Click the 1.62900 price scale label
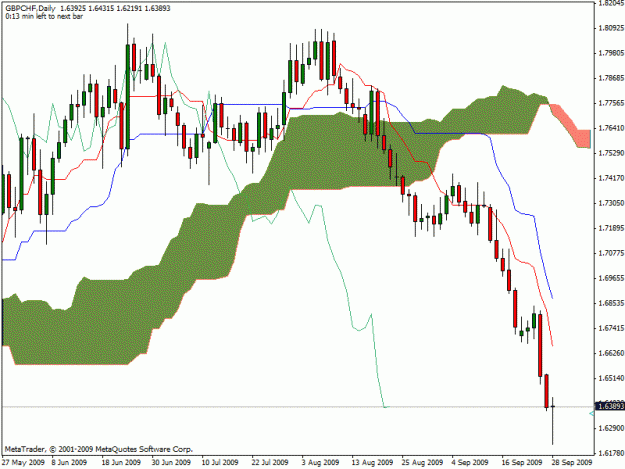Screen dimensions: 625x469 (611, 428)
